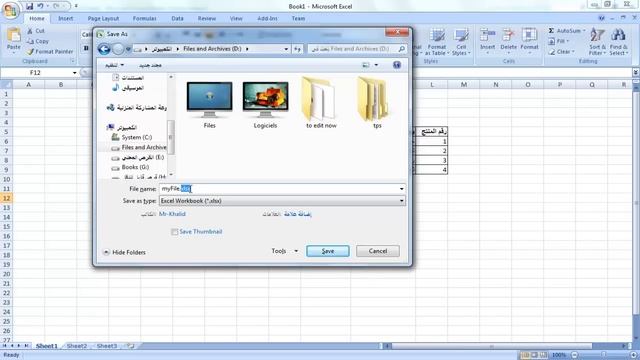Open the File name history dropdown arrow
This screenshot has width=640, height=360.
(401, 189)
